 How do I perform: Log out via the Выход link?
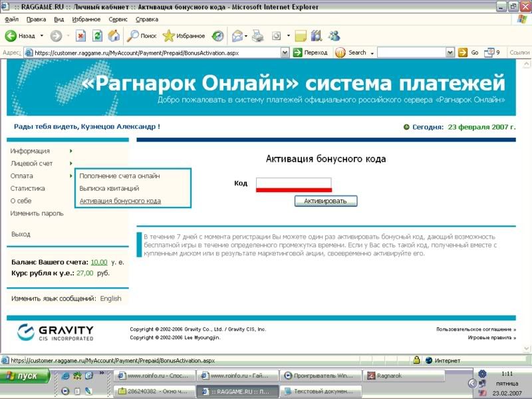[21, 234]
